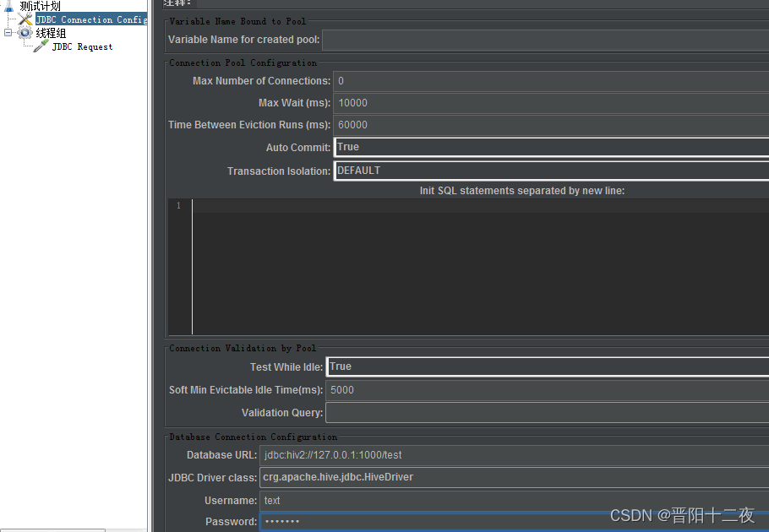This screenshot has height=532, width=769.
Task: Click the JDBC Driver class label
Action: pyautogui.click(x=212, y=478)
